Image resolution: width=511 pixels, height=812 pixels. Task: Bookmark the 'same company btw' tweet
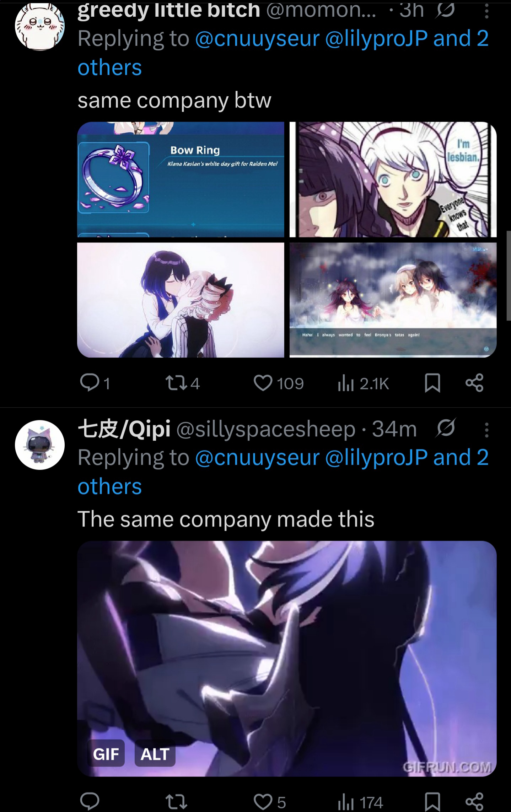pyautogui.click(x=432, y=383)
